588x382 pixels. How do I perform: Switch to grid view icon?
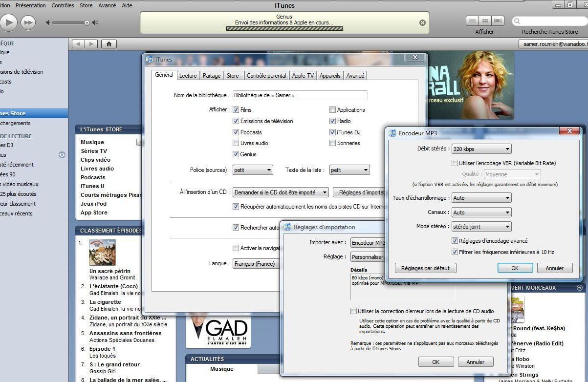tap(485, 21)
